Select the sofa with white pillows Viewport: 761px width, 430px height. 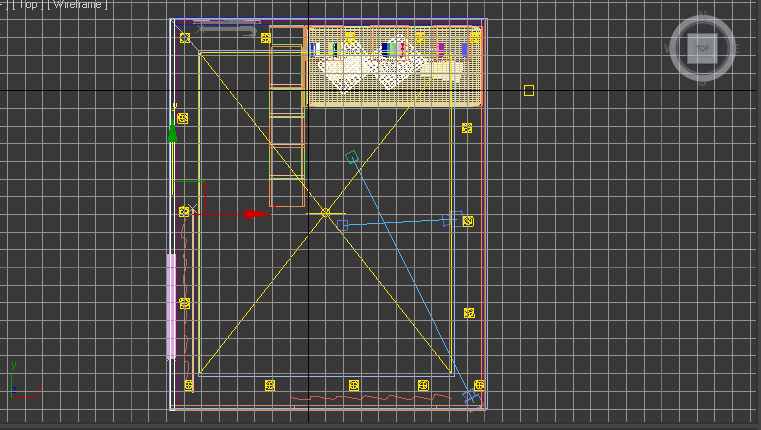(x=396, y=66)
